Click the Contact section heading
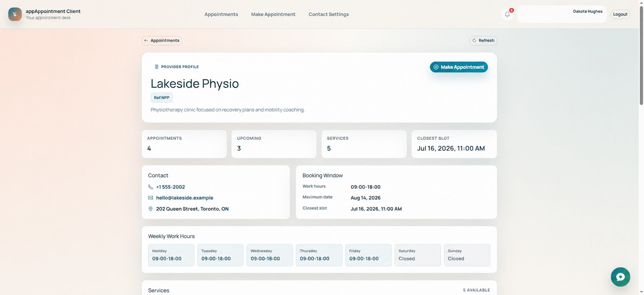 (158, 175)
